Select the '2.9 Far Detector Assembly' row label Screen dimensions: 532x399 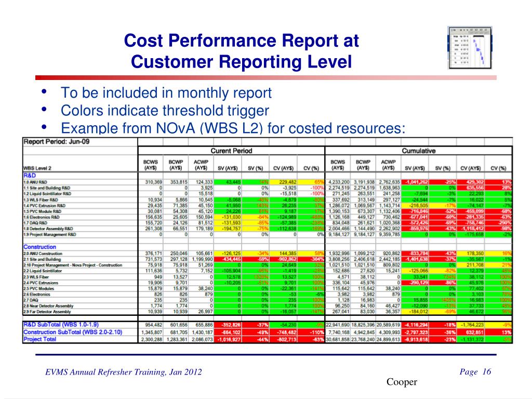47,312
